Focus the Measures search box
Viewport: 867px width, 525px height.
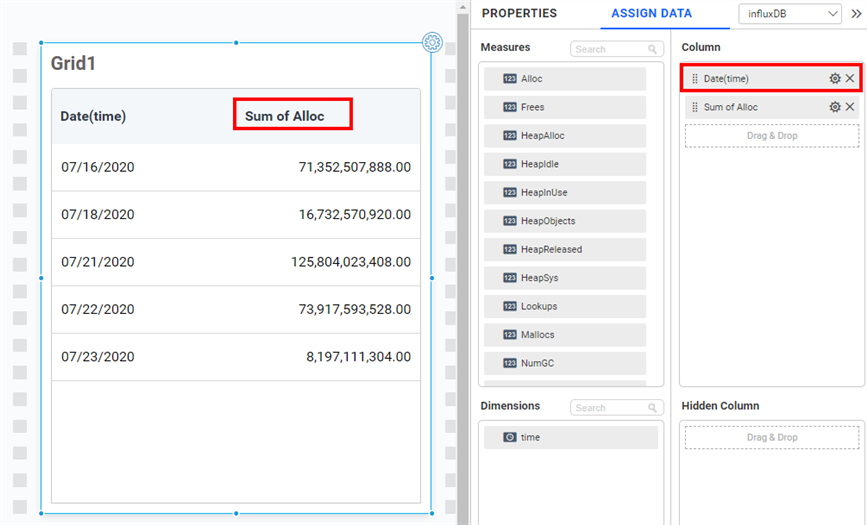tap(608, 49)
